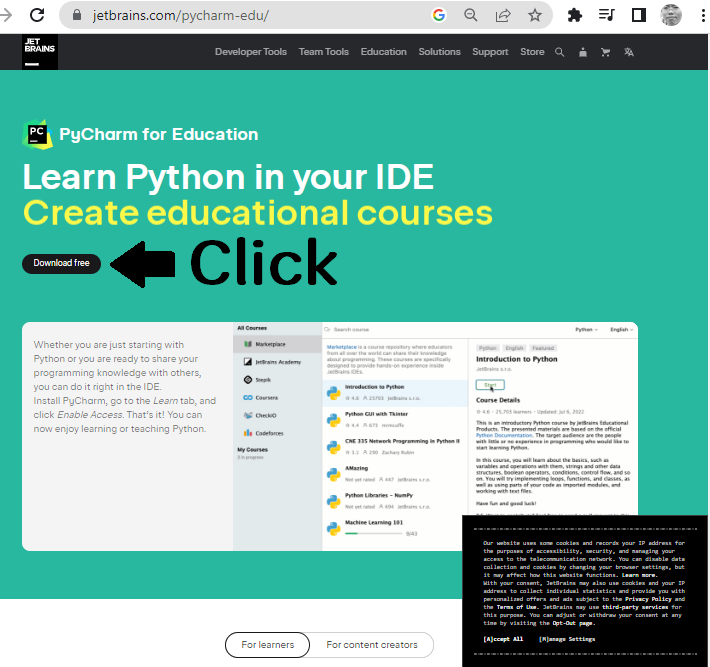Image resolution: width=710 pixels, height=667 pixels.
Task: Click Course Details heading in preview
Action: coord(498,400)
